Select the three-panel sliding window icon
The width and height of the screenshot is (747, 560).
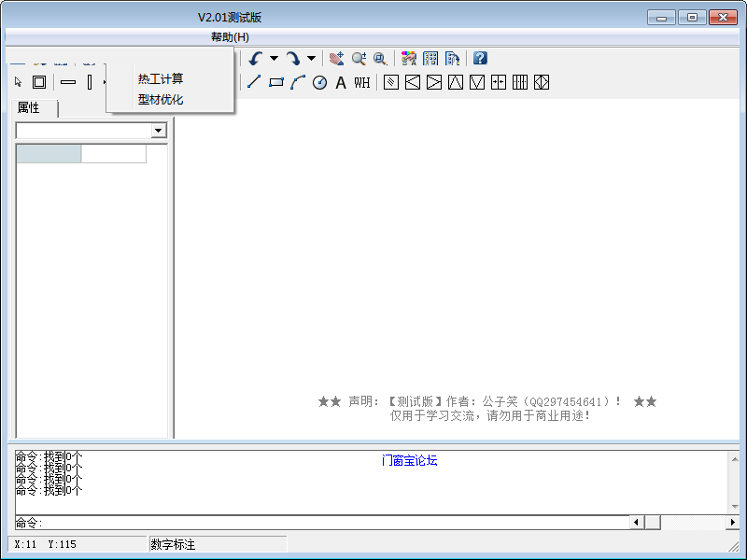coord(520,82)
